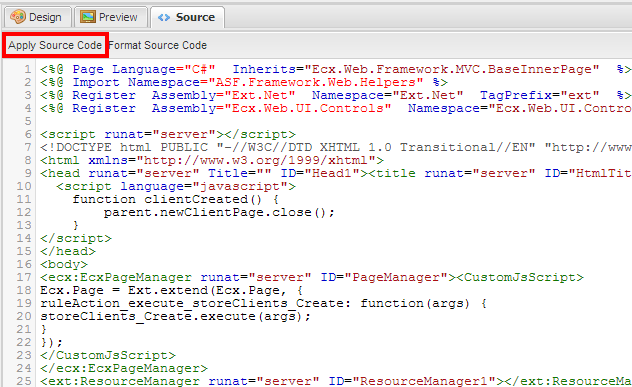Viewport: 632px width, 387px height.
Task: Click Ecx.Page = Ext.extend line
Action: click(x=171, y=290)
